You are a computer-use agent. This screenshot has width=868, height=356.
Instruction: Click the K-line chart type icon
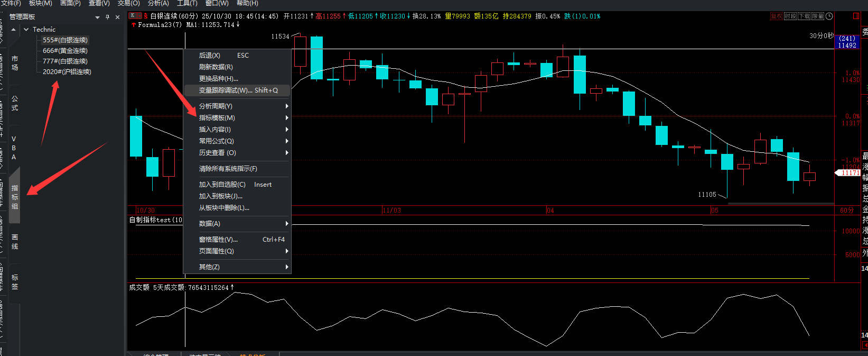click(133, 16)
